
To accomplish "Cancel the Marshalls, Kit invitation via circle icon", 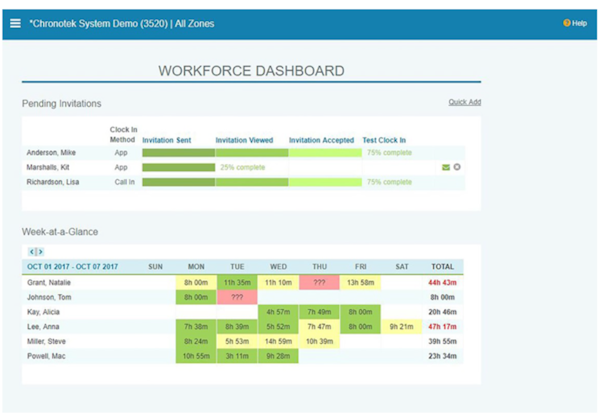I will click(x=457, y=167).
